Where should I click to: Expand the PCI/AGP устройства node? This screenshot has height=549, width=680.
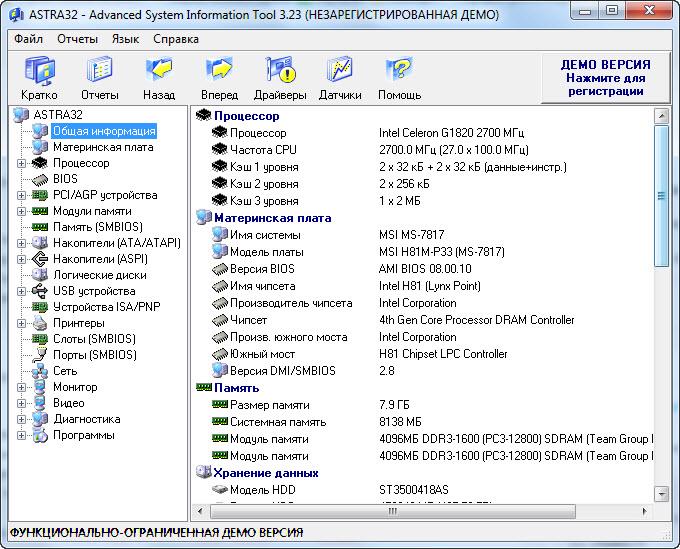[x=21, y=195]
